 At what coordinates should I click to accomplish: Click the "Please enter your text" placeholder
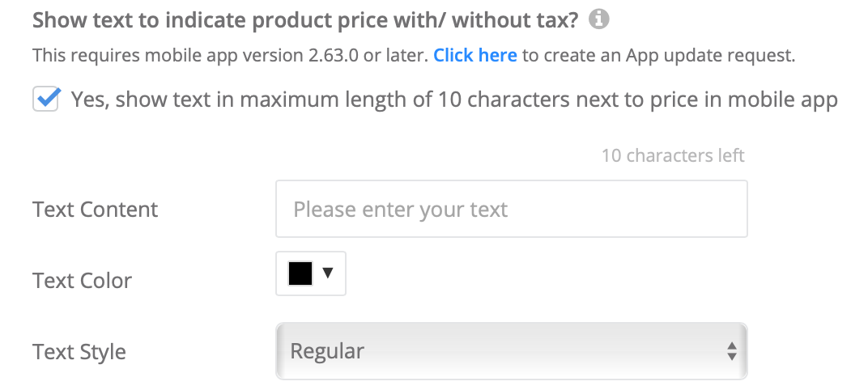(400, 210)
